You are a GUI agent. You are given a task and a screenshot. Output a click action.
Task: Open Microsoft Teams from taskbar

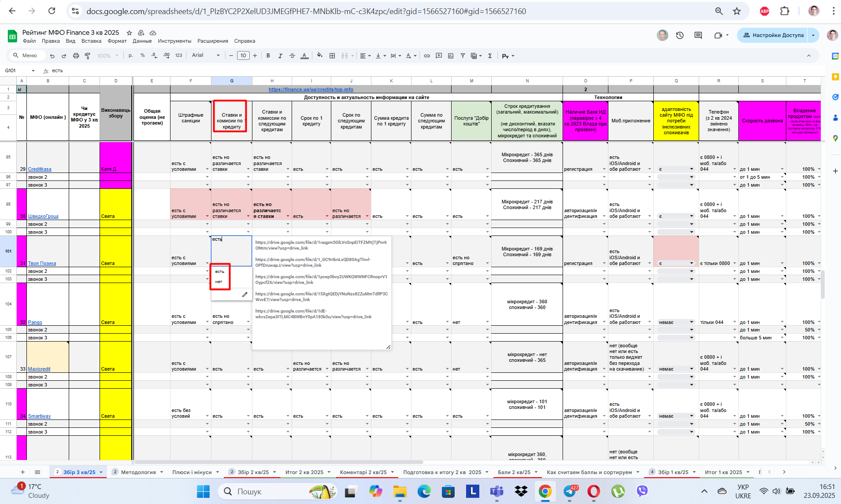click(x=496, y=491)
